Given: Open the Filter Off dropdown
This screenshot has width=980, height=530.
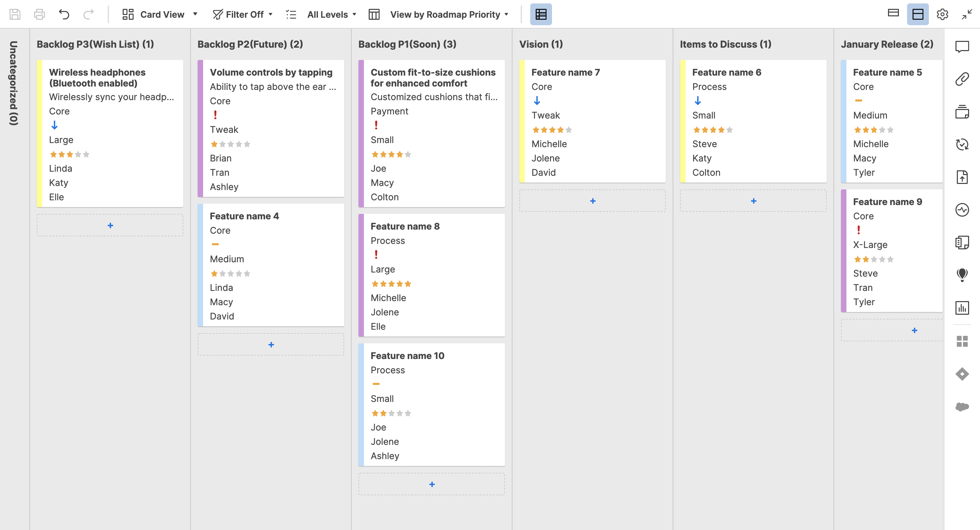Looking at the screenshot, I should (243, 14).
